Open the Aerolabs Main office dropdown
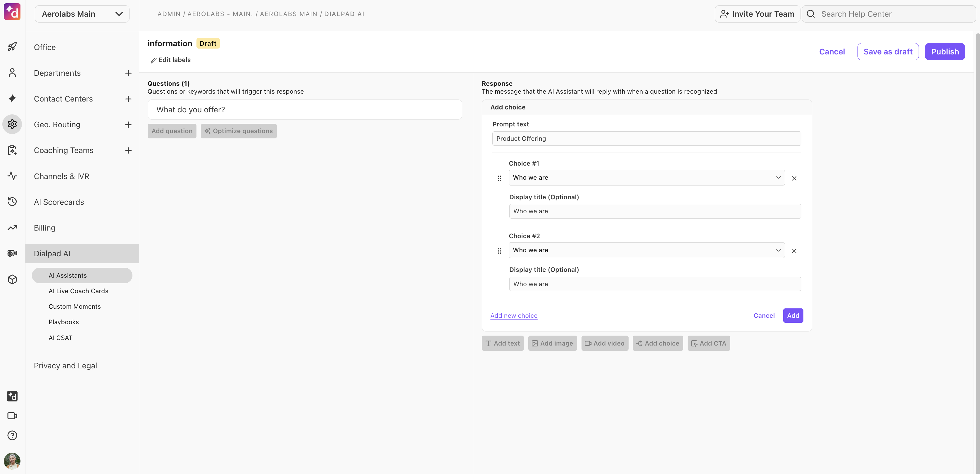Image resolution: width=980 pixels, height=474 pixels. [82, 14]
